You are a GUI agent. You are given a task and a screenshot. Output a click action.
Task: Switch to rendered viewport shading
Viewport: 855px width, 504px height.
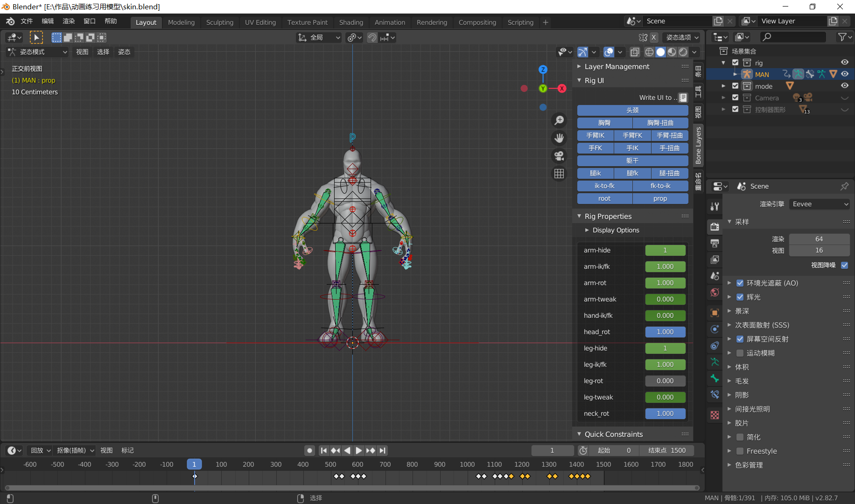(683, 52)
